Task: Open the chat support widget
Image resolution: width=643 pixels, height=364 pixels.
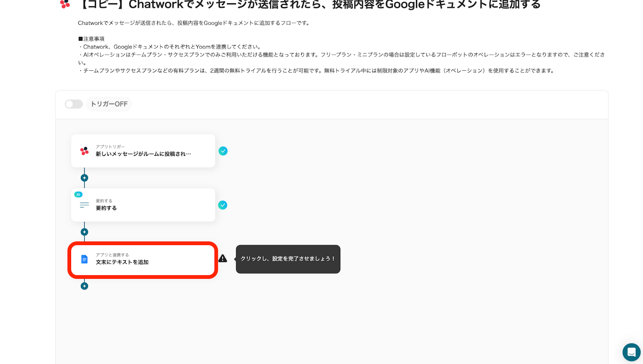Action: [631, 352]
